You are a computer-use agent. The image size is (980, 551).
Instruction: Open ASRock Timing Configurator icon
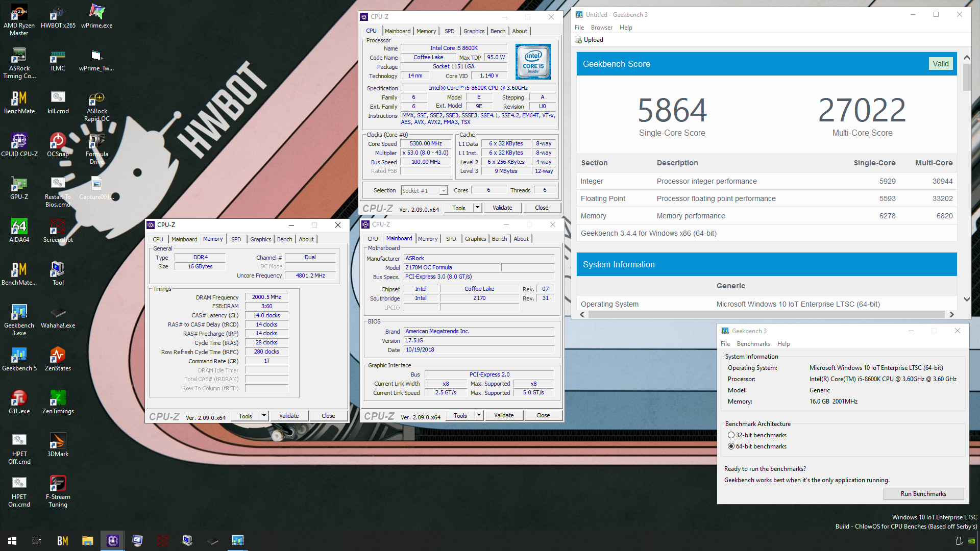[19, 63]
